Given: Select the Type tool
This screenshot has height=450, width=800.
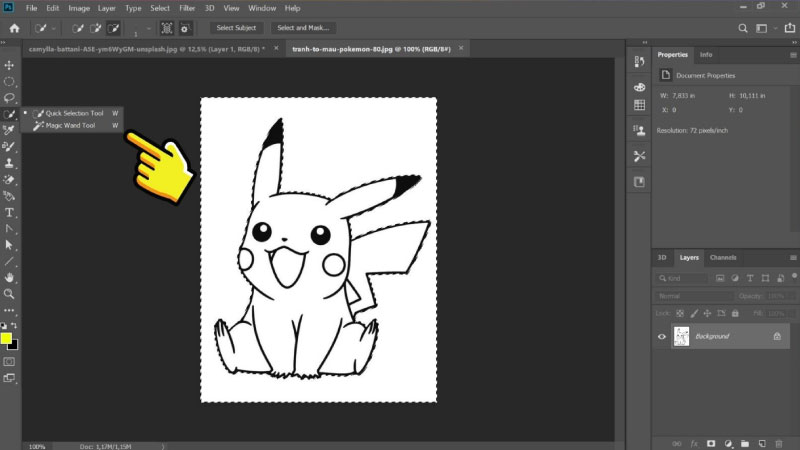Looking at the screenshot, I should [9, 212].
